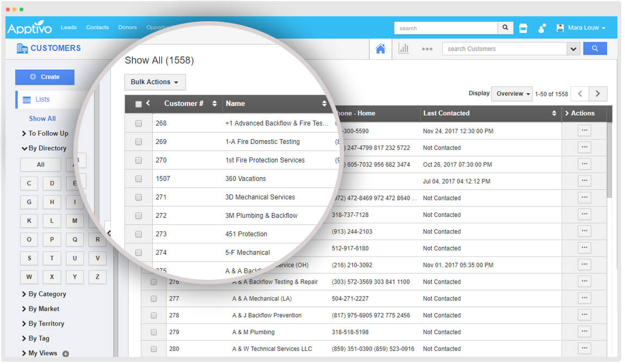The image size is (625, 364).
Task: Click the blue Create button
Action: point(45,77)
